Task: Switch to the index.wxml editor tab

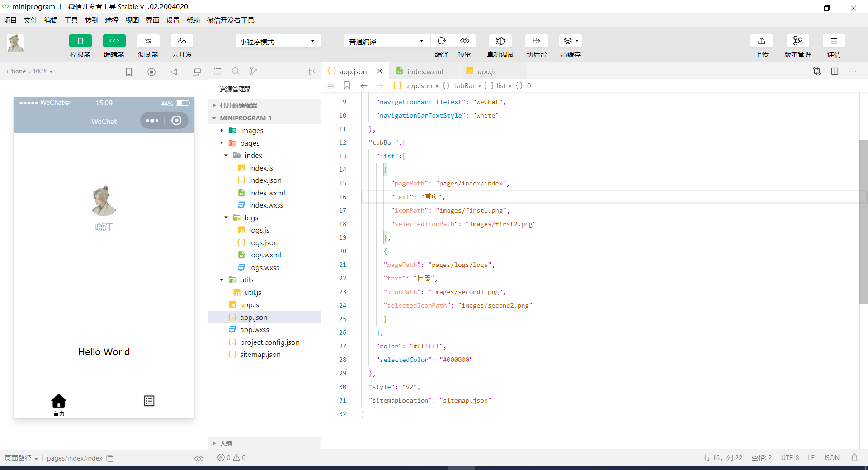Action: [425, 71]
